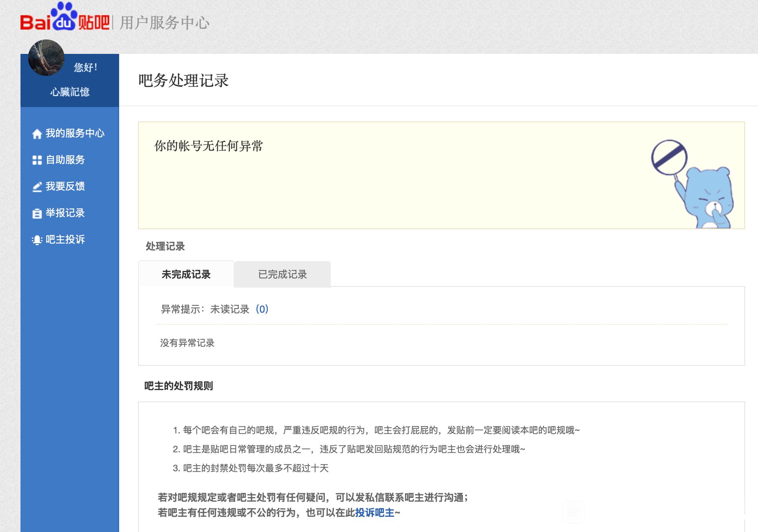This screenshot has width=758, height=532.
Task: Switch to the 已完成记录 tab
Action: click(282, 274)
